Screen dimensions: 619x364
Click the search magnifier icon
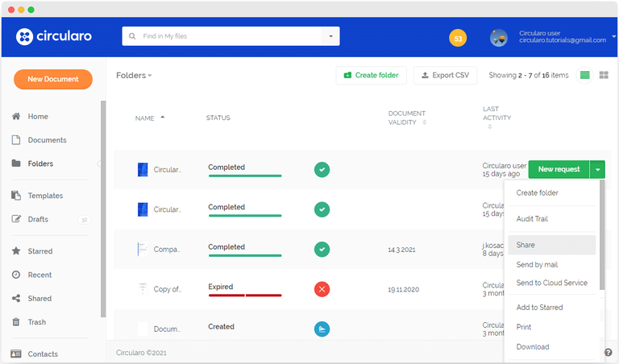click(132, 36)
